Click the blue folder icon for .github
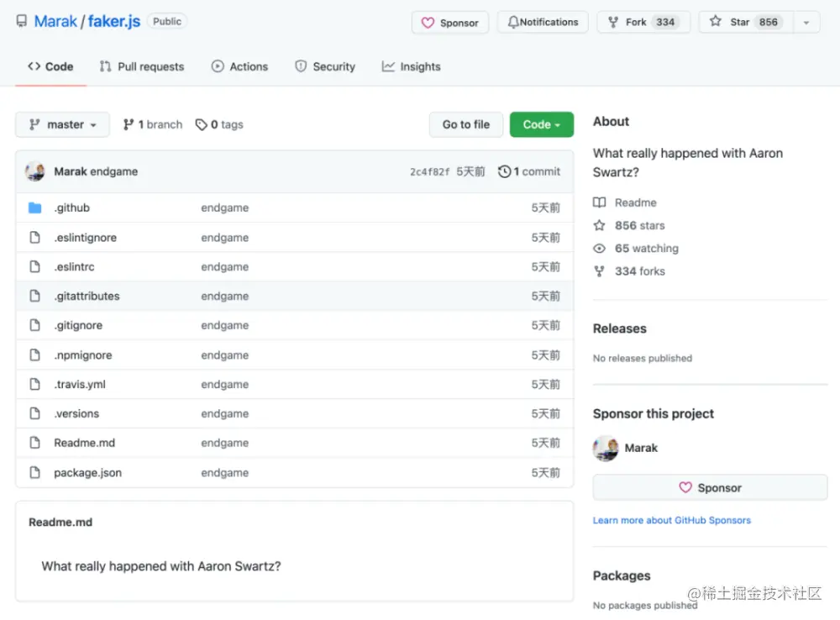This screenshot has height=620, width=840. pyautogui.click(x=34, y=208)
